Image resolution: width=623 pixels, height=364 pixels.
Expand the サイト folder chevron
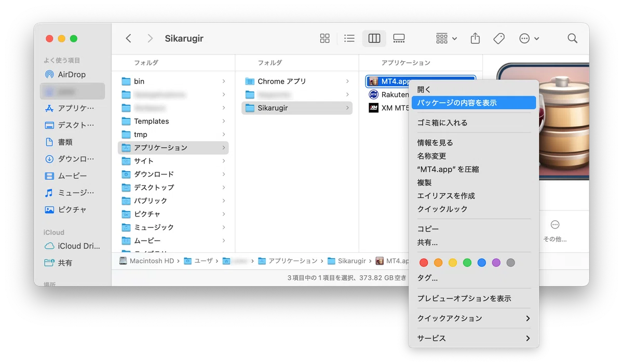[224, 161]
